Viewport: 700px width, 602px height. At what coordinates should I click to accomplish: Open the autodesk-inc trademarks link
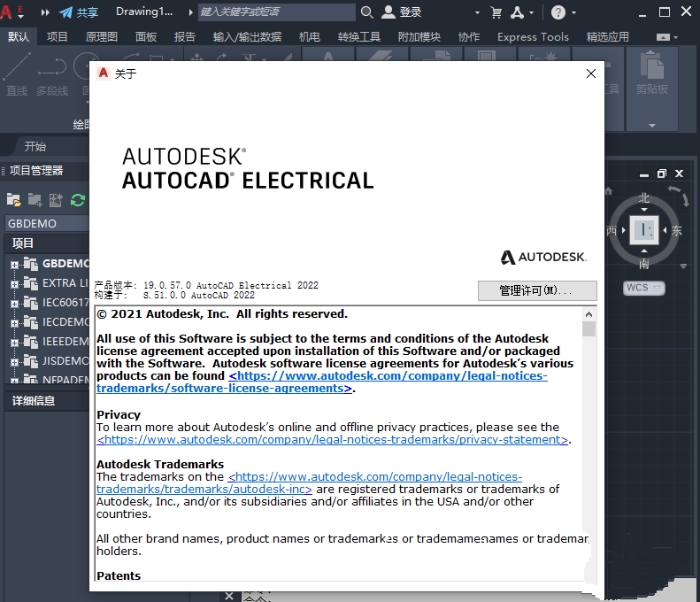point(309,482)
